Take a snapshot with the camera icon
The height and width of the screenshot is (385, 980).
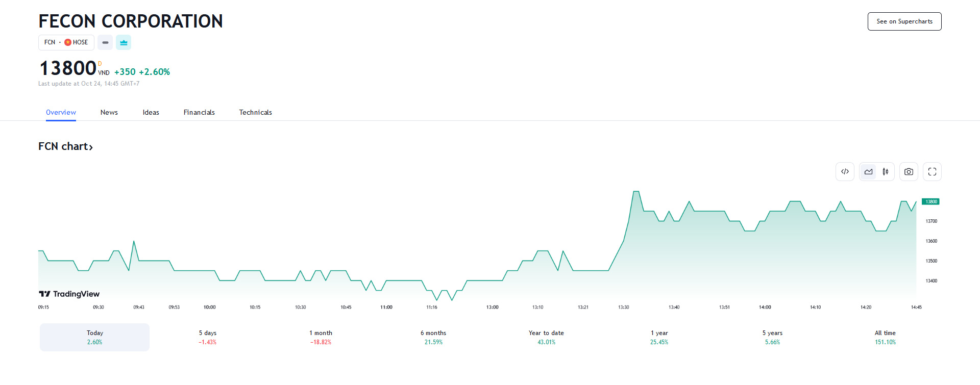909,171
